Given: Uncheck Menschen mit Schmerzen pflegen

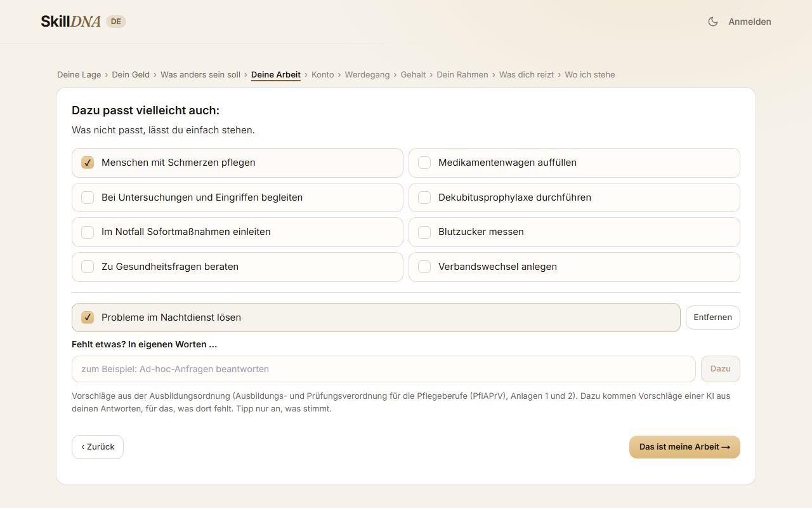Looking at the screenshot, I should 237,163.
